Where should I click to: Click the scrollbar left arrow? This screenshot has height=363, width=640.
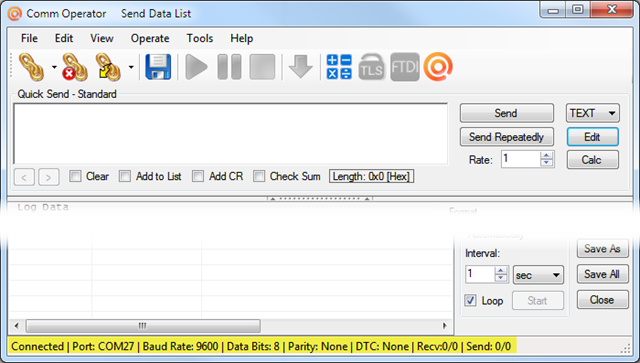coord(16,326)
